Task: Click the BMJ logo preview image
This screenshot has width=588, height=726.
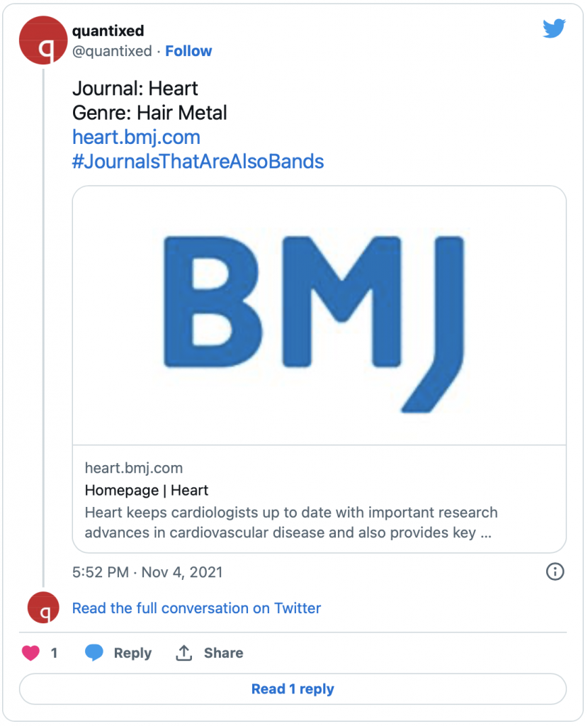Action: point(320,315)
